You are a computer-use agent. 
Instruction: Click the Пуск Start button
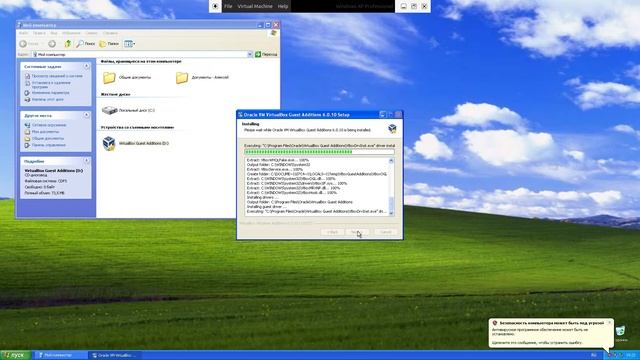pyautogui.click(x=16, y=355)
